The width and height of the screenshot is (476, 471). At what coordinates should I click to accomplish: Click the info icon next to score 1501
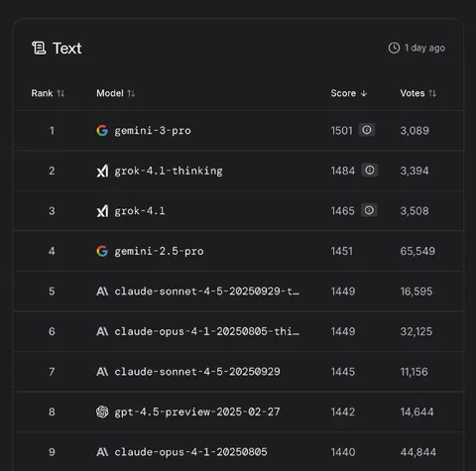point(367,130)
